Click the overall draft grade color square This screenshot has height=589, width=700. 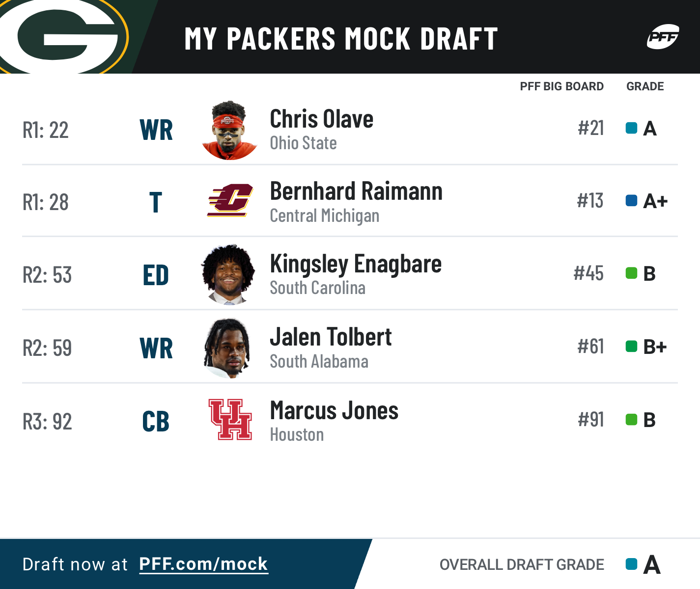[631, 564]
